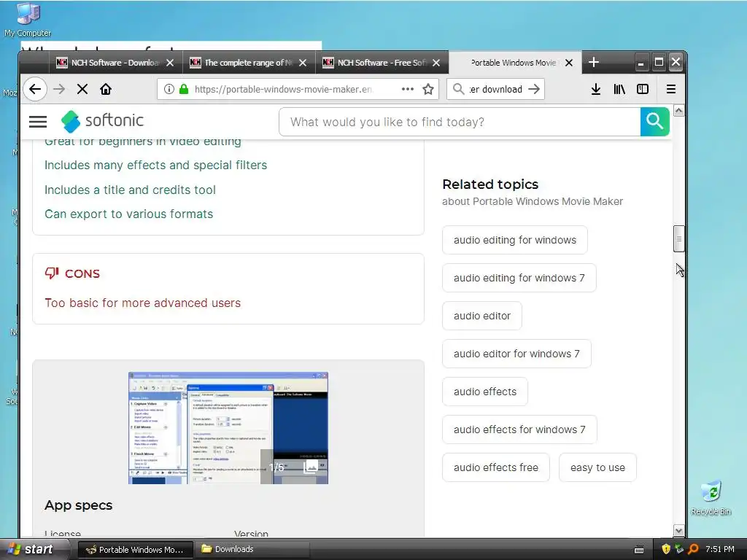This screenshot has height=560, width=747.
Task: Click the 'App specs' heading
Action: (78, 505)
